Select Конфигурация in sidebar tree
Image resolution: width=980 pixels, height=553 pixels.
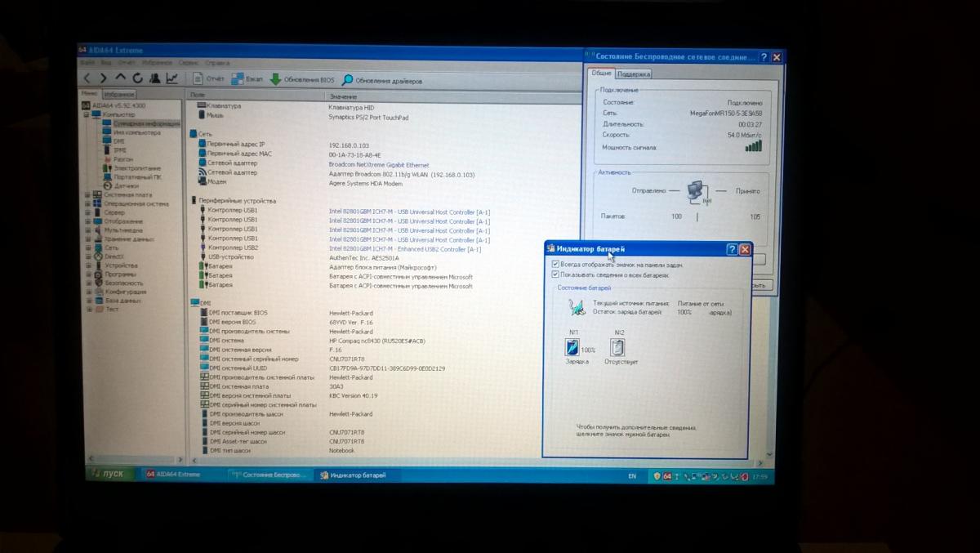pyautogui.click(x=125, y=292)
